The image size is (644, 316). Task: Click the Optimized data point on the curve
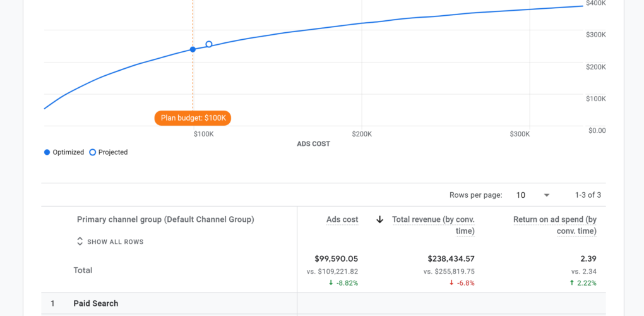193,49
